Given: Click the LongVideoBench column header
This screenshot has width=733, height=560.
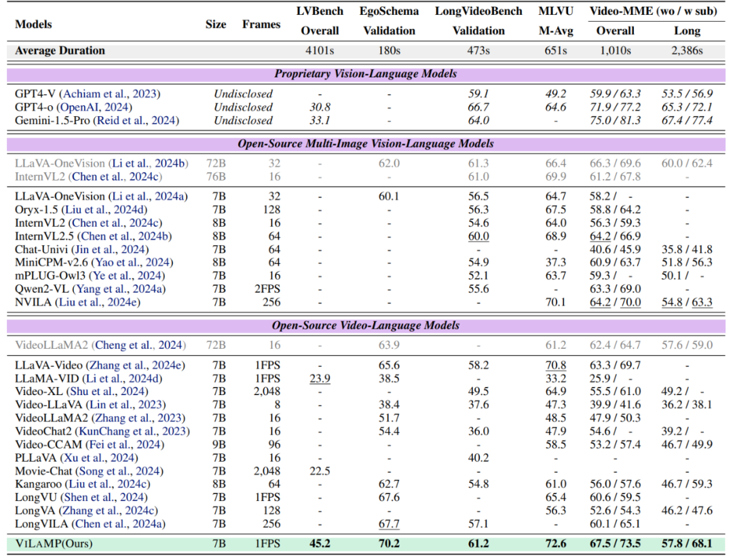Looking at the screenshot, I should pos(478,12).
